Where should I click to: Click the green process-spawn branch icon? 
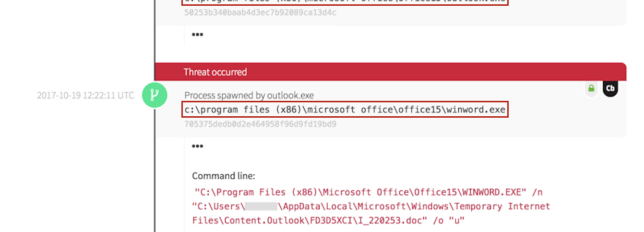click(x=155, y=95)
